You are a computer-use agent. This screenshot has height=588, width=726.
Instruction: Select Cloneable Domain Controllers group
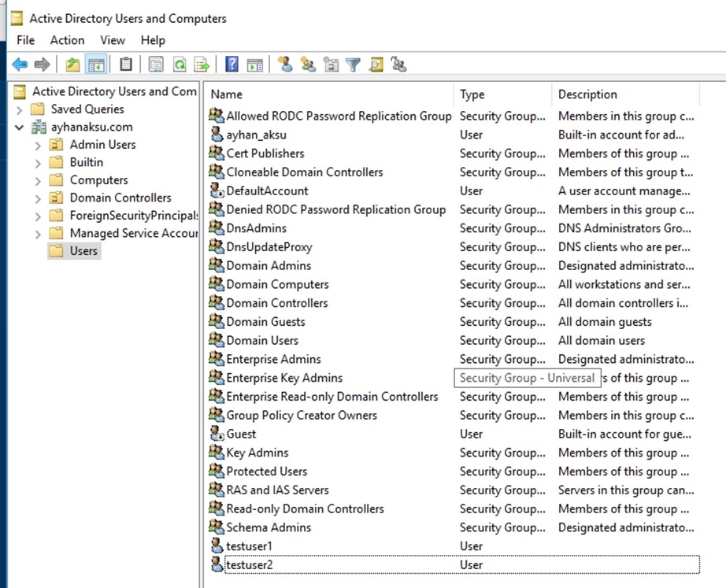[x=304, y=172]
